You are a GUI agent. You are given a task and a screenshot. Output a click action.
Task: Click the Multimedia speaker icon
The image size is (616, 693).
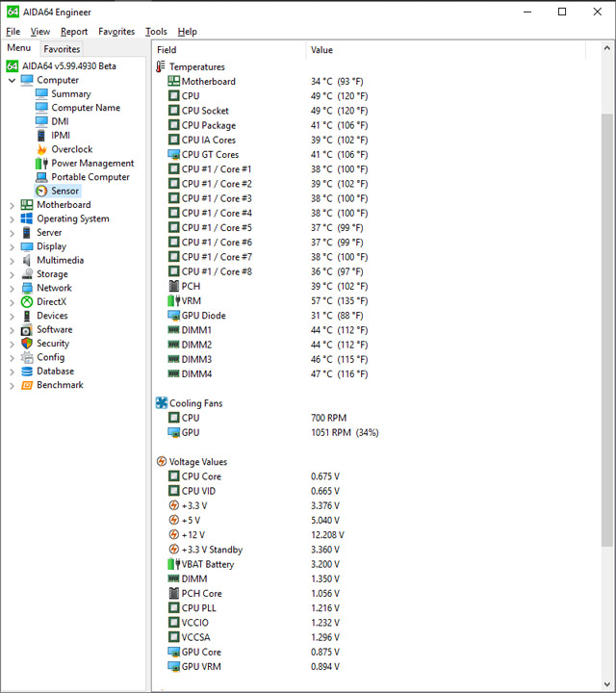pyautogui.click(x=27, y=260)
